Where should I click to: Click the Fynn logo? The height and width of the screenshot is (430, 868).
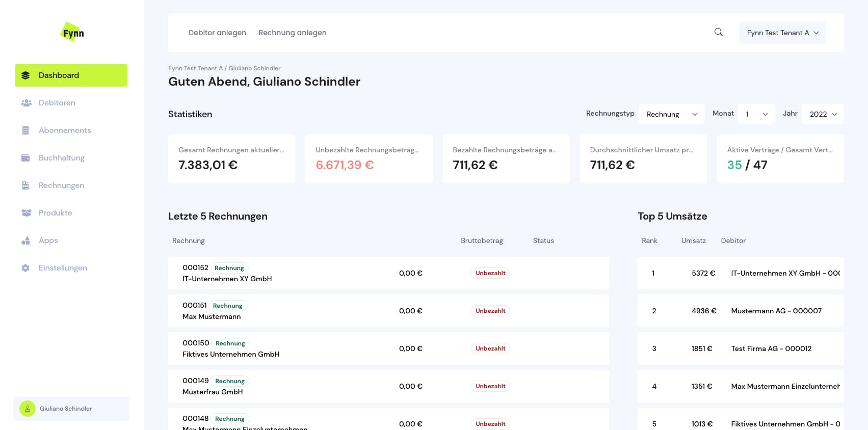(72, 33)
